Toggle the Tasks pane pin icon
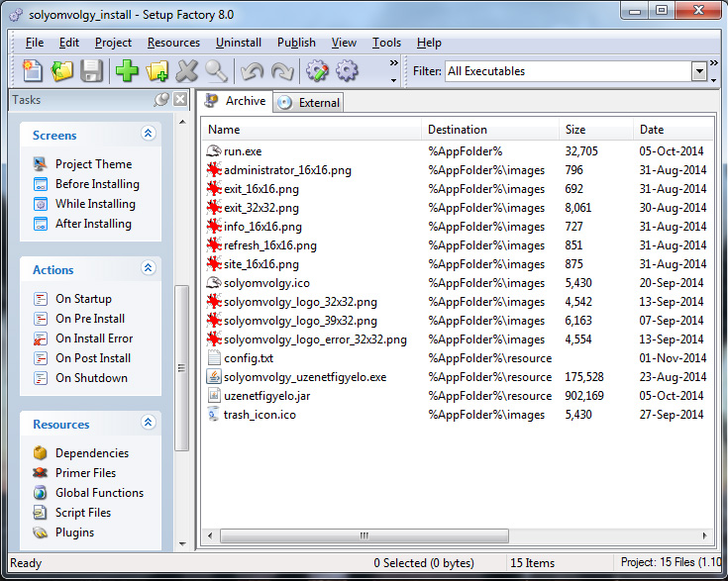728x581 pixels. pyautogui.click(x=161, y=99)
